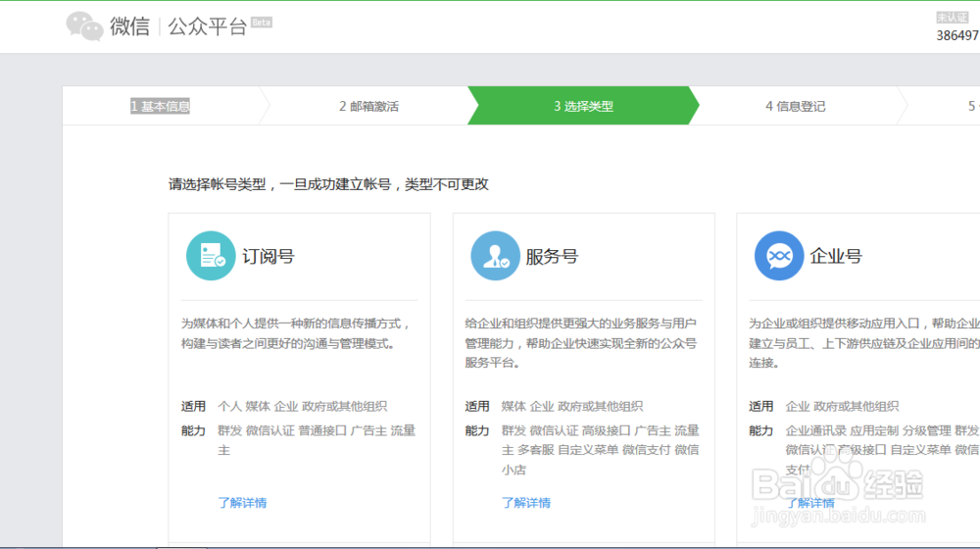
Task: Click the 企业号 enterprise account icon
Action: click(x=779, y=256)
